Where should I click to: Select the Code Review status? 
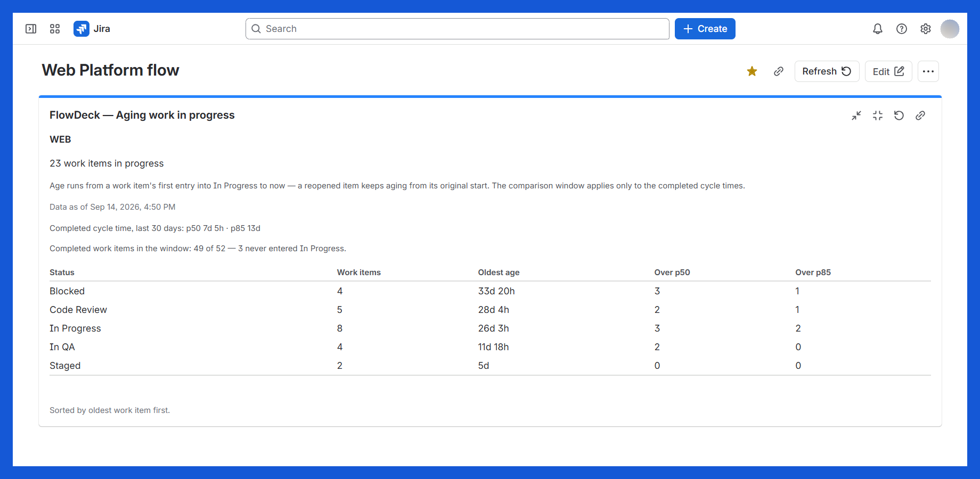(x=78, y=310)
